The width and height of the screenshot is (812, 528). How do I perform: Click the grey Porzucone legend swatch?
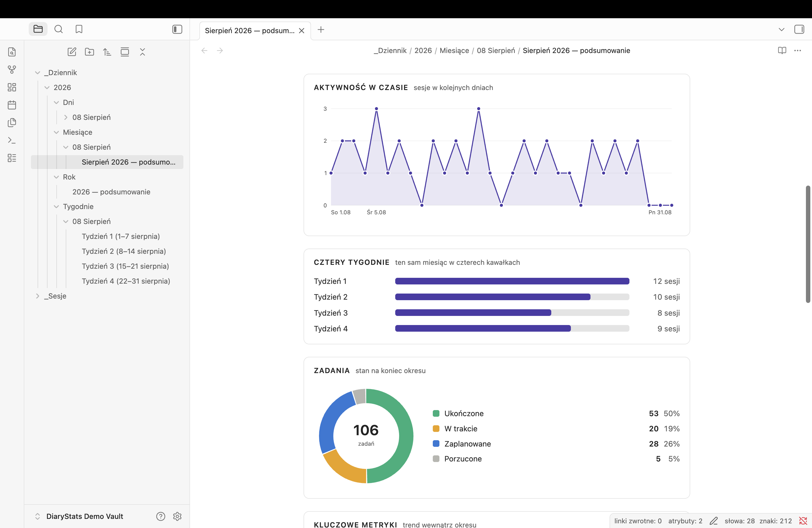pos(436,459)
